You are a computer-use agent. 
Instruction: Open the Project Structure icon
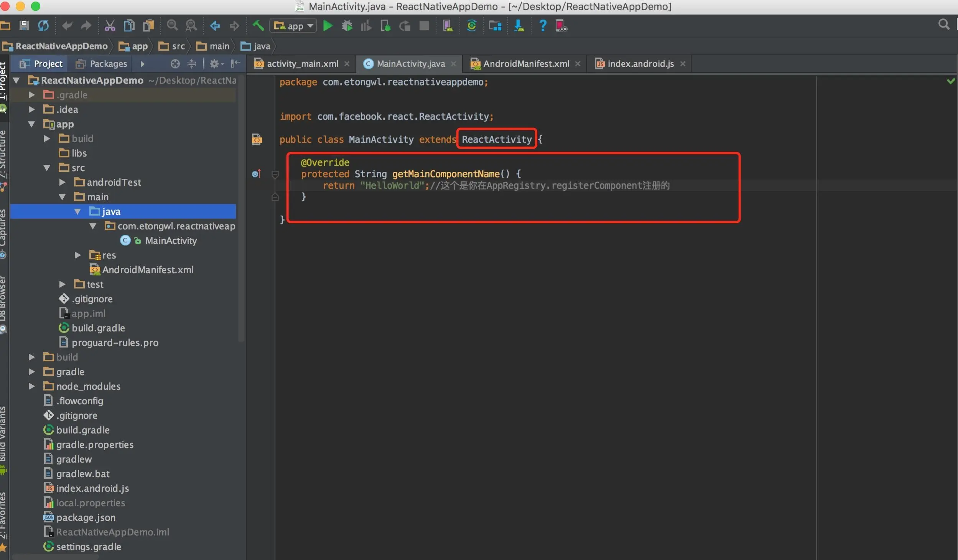click(495, 26)
